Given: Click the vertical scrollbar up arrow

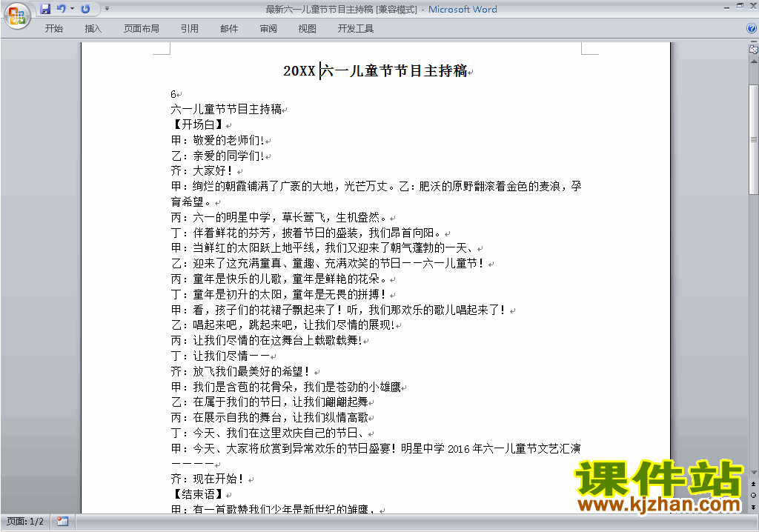Looking at the screenshot, I should [754, 61].
